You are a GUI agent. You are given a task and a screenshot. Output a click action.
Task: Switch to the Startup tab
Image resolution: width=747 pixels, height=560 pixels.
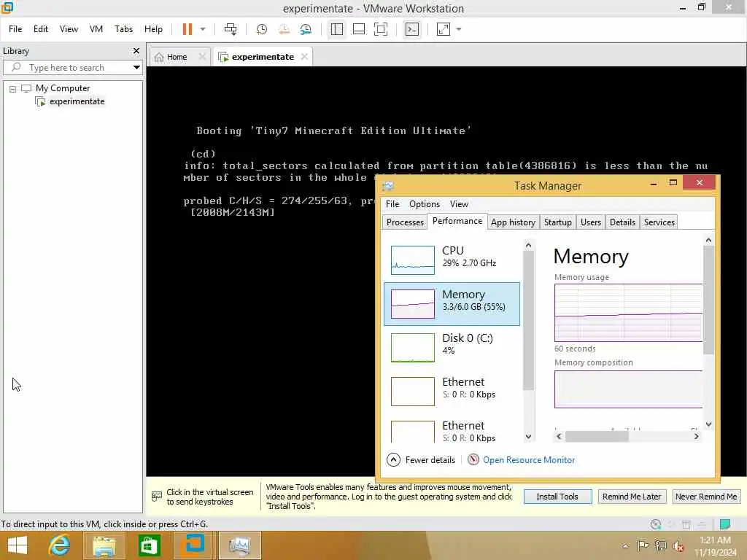tap(558, 222)
